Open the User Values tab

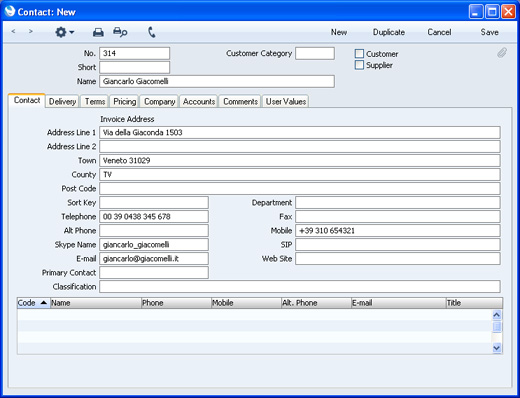286,101
